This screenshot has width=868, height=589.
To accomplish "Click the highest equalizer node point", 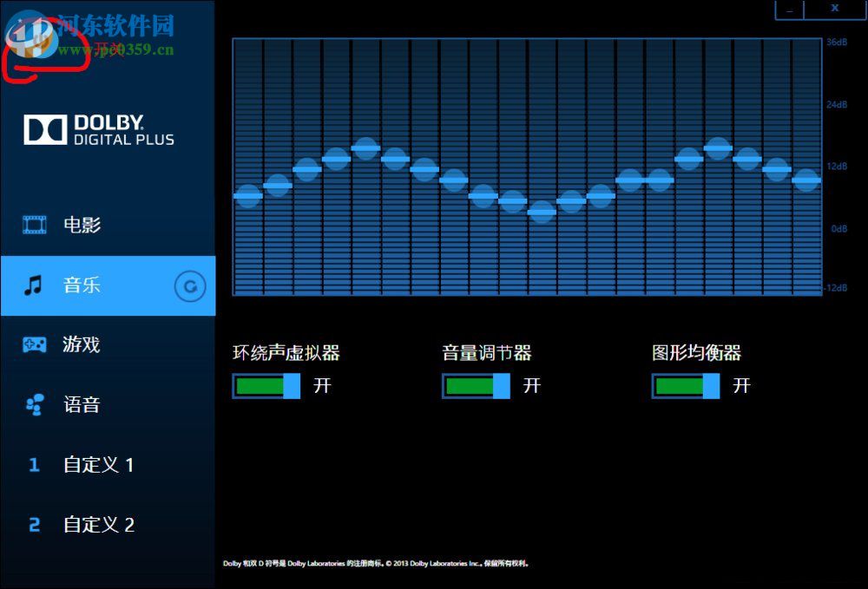I will coord(365,147).
